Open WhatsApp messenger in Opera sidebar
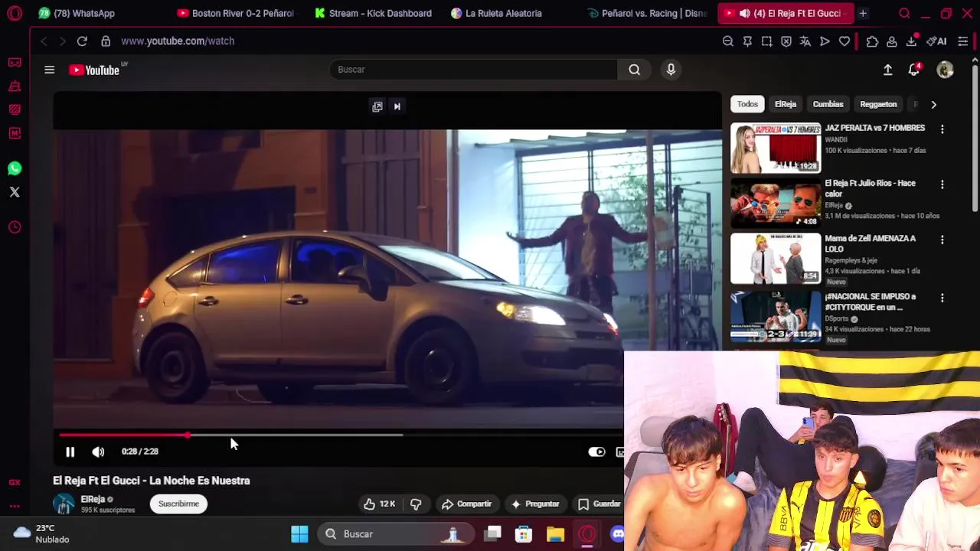 point(15,168)
